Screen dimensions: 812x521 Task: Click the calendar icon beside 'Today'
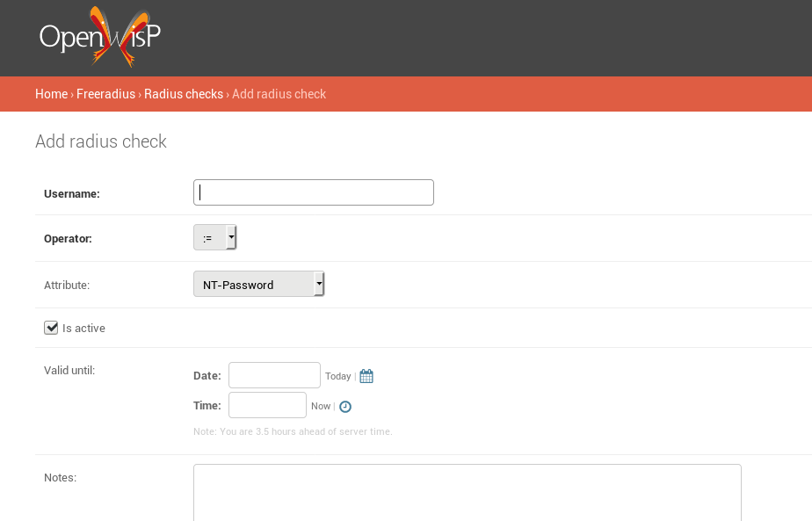pyautogui.click(x=366, y=375)
